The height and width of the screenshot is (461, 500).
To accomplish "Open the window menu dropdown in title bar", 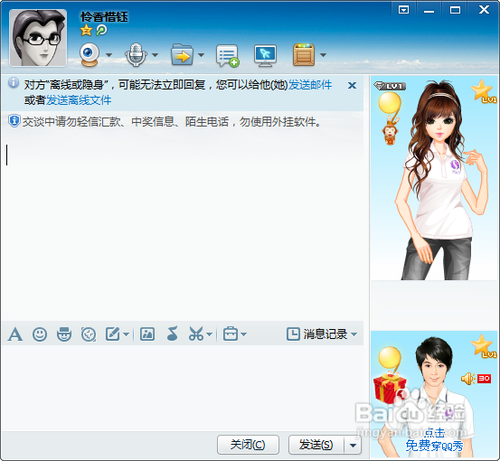I will coord(404,10).
